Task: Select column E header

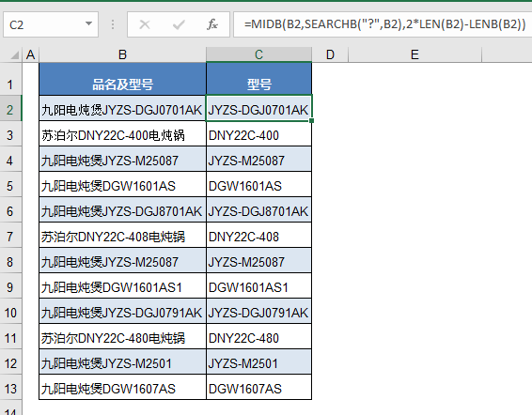Action: tap(415, 54)
